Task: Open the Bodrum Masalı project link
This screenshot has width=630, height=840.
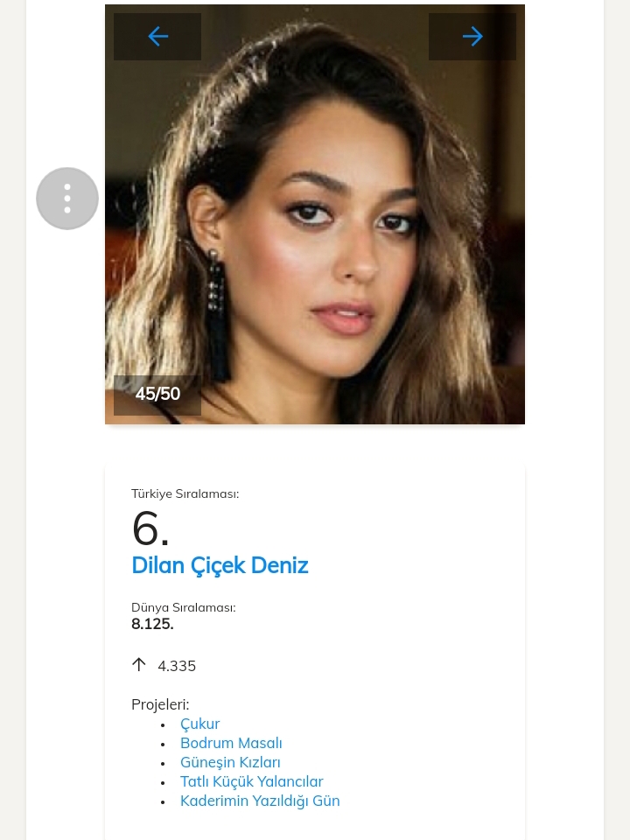Action: tap(231, 744)
